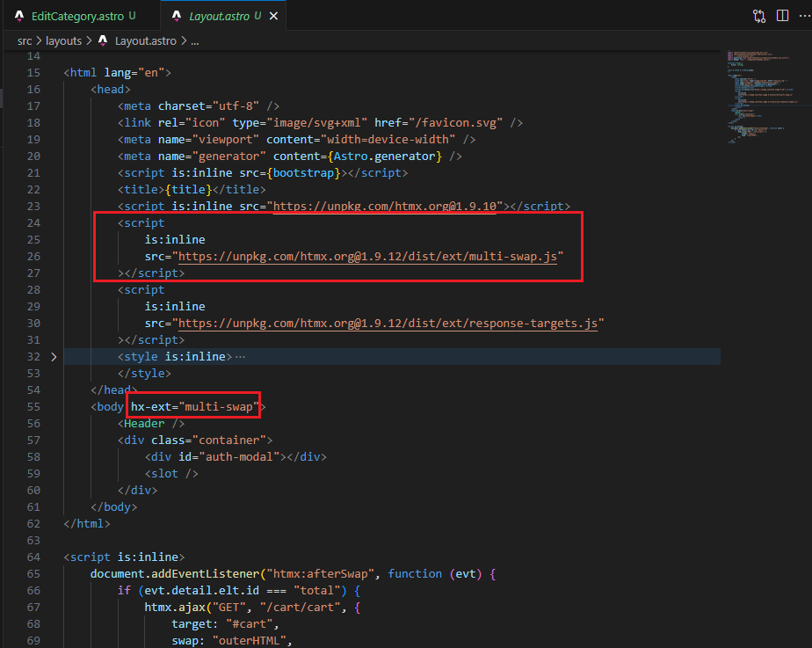Click meta charset="utf-8" line
This screenshot has height=648, width=812.
point(199,106)
